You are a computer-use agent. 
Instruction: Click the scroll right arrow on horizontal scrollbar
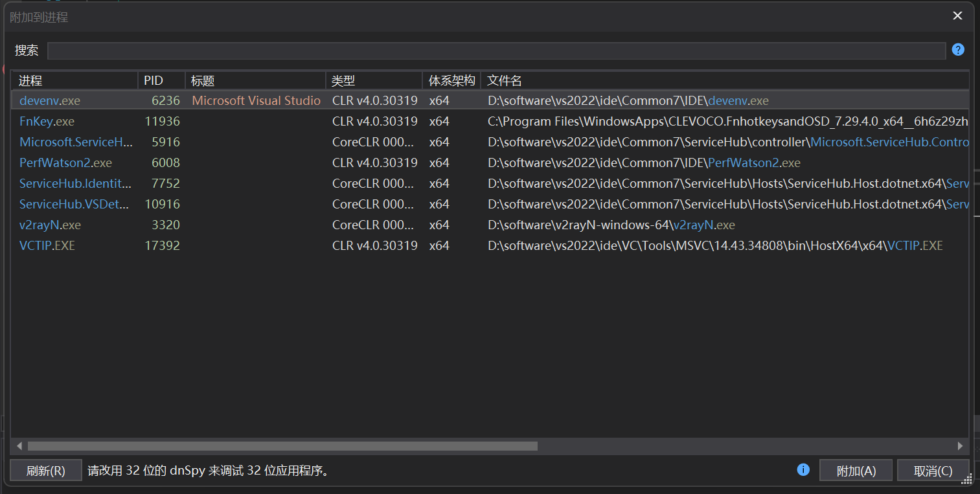[960, 446]
